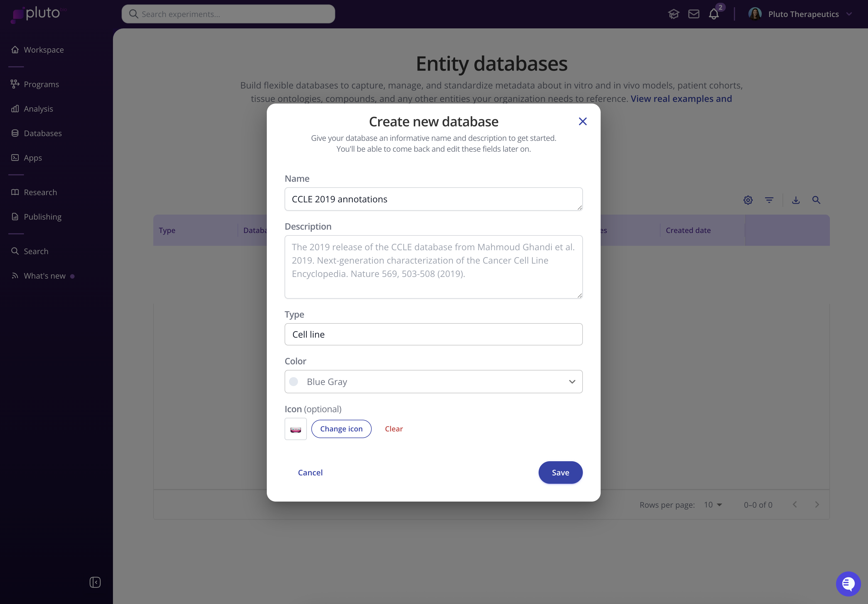Click the download table icon

pos(796,200)
